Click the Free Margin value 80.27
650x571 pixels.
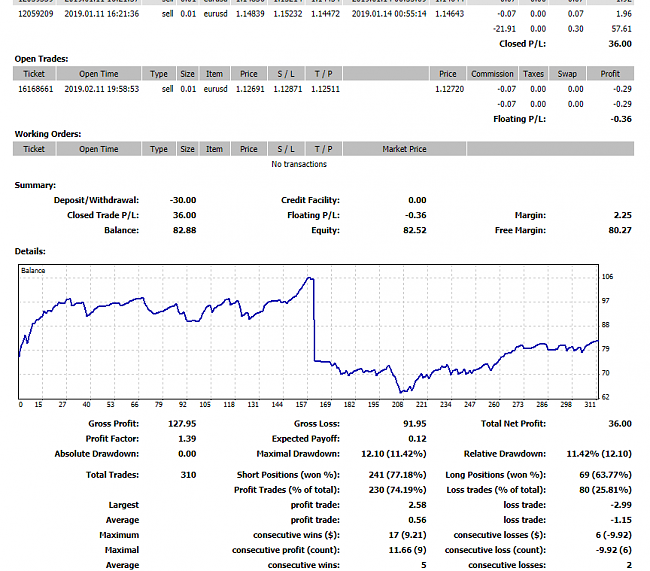(x=620, y=230)
